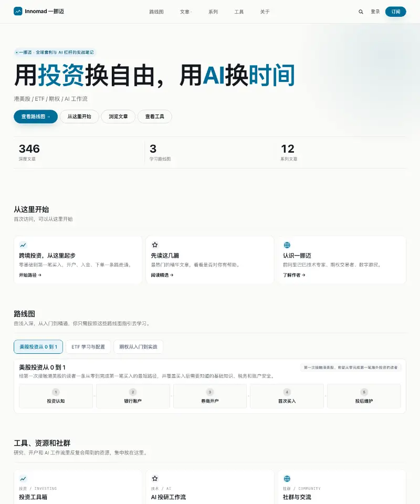
Task: Select step 4 circle 首次买入
Action: (287, 392)
